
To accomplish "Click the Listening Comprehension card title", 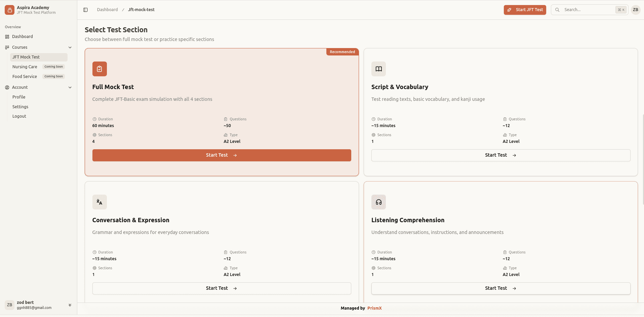I will click(x=408, y=220).
